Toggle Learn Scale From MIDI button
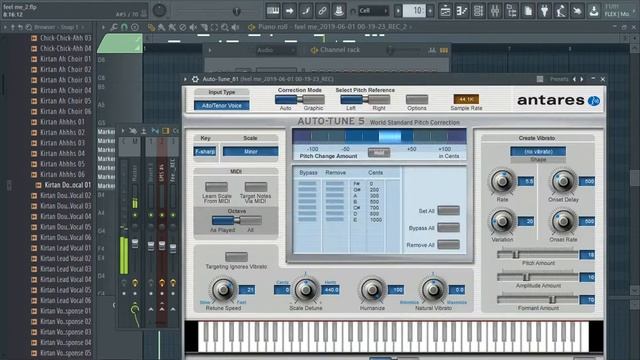Image resolution: width=640 pixels, height=360 pixels. pos(216,187)
